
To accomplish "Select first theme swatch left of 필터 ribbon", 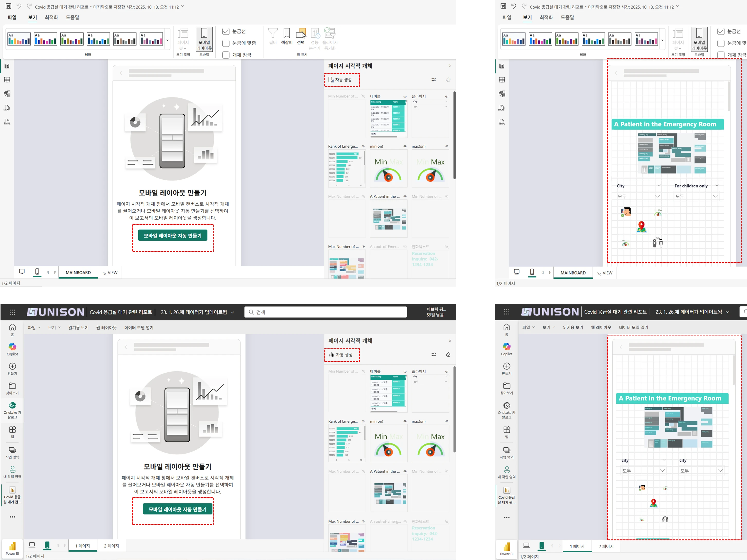I will click(x=19, y=39).
